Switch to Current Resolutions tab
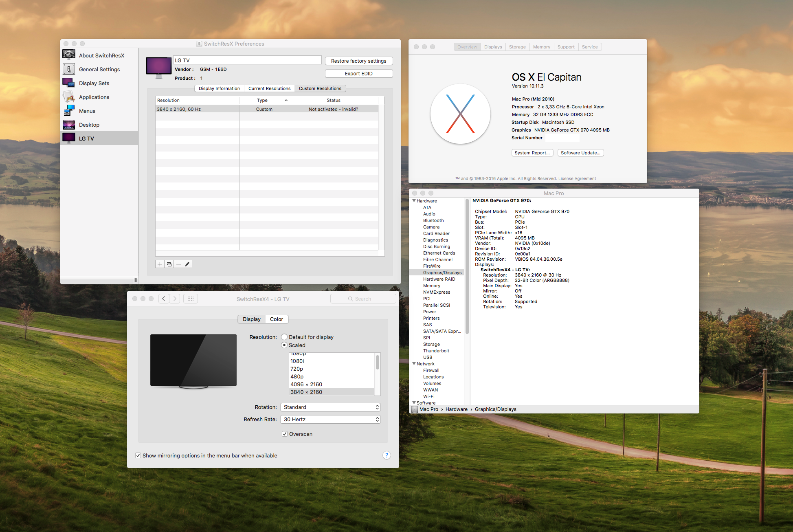The height and width of the screenshot is (532, 793). [x=269, y=88]
